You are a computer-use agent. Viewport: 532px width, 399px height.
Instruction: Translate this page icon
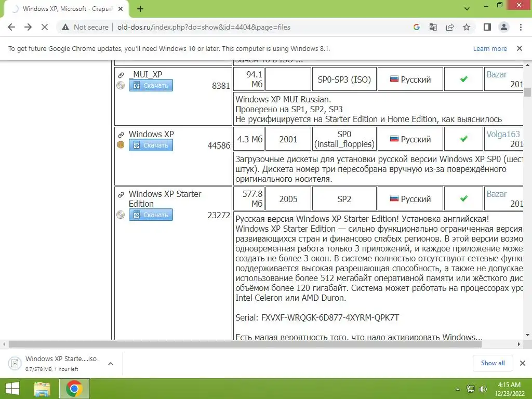(x=433, y=27)
